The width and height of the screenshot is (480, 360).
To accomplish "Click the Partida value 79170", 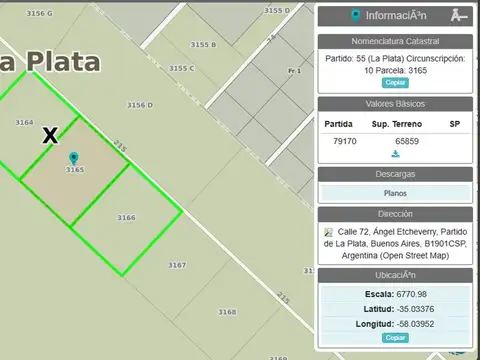I will pyautogui.click(x=345, y=141).
